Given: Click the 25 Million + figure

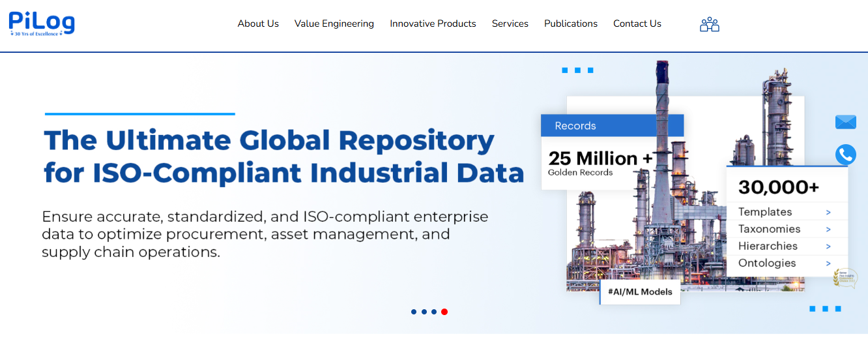Looking at the screenshot, I should tap(600, 159).
